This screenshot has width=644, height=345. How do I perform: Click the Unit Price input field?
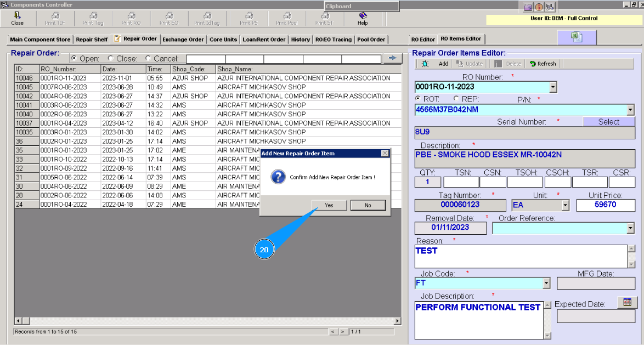pyautogui.click(x=606, y=205)
